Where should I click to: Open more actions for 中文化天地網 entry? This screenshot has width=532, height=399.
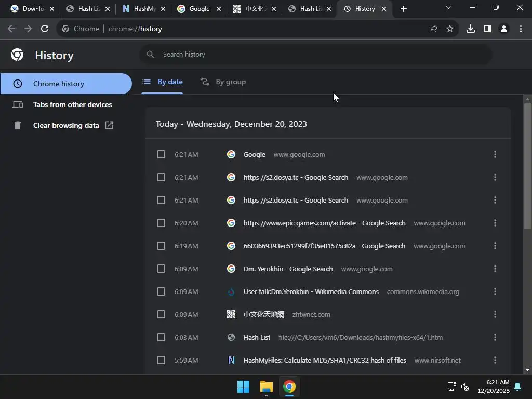495,314
